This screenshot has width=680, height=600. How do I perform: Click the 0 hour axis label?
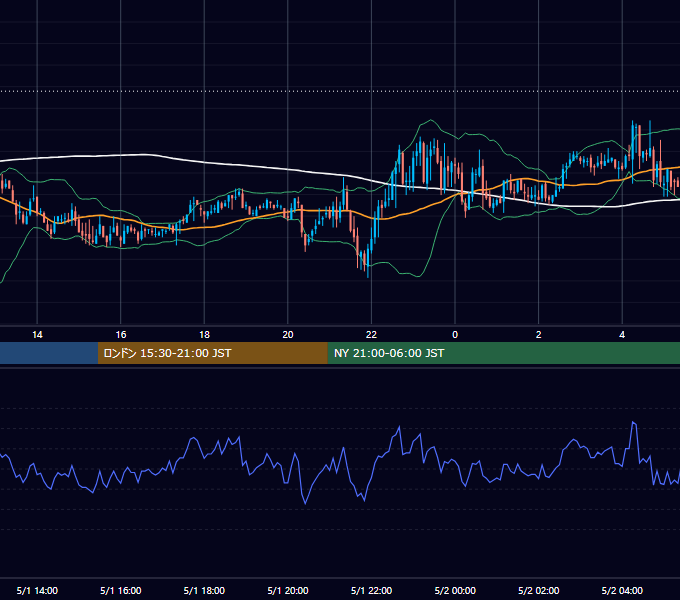pos(455,335)
